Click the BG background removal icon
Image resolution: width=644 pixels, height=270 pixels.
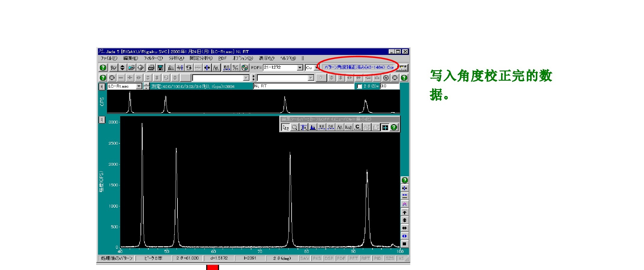227,68
